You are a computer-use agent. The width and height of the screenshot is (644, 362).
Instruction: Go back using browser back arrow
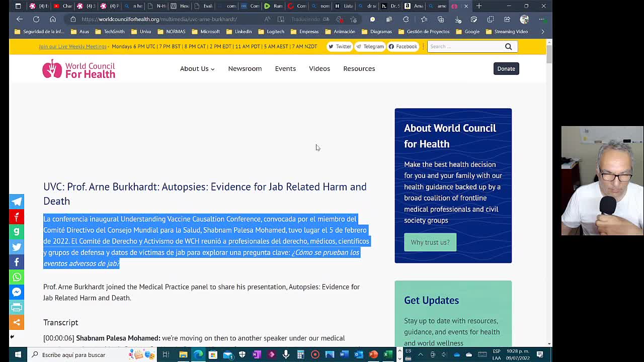(x=19, y=19)
